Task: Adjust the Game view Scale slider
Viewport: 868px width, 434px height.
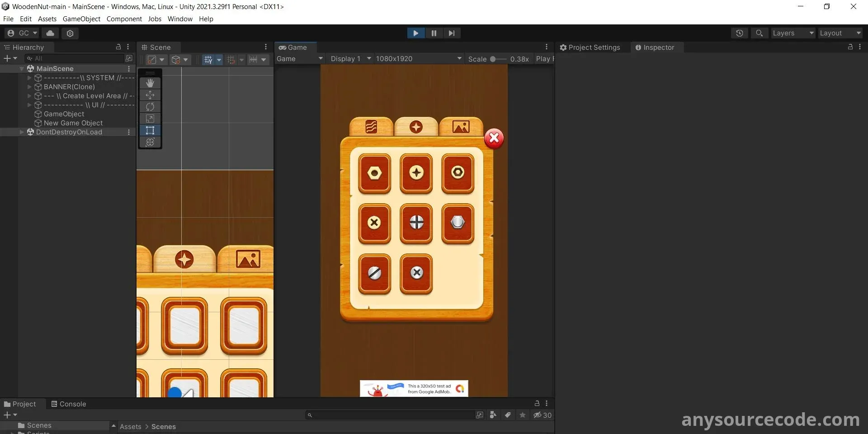Action: click(x=494, y=59)
